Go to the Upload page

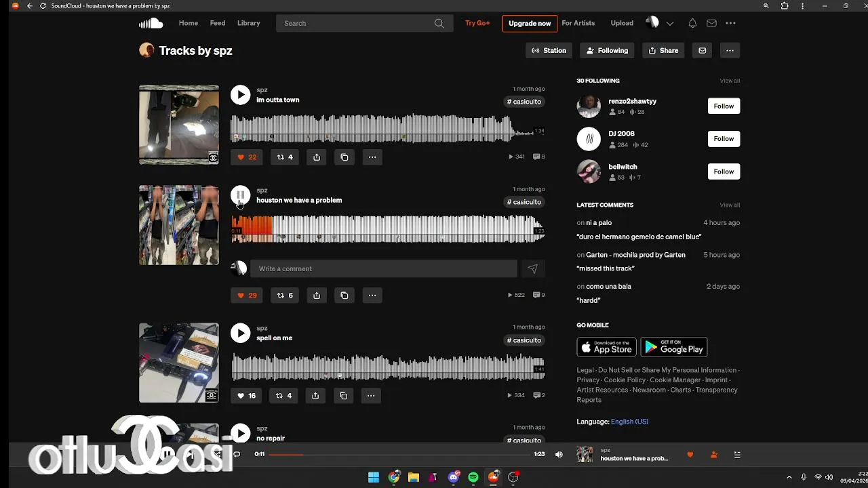[x=622, y=23]
